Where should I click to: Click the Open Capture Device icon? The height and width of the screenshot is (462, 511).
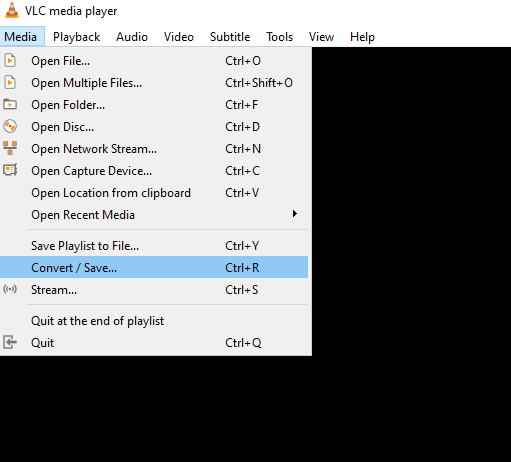tap(10, 170)
